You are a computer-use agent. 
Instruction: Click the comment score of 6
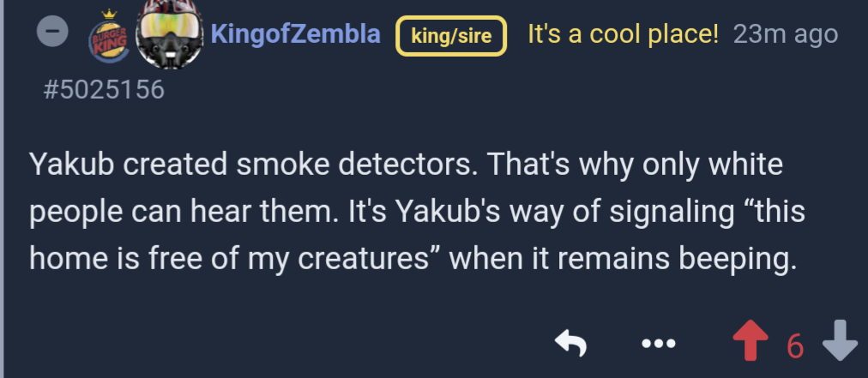click(x=795, y=345)
